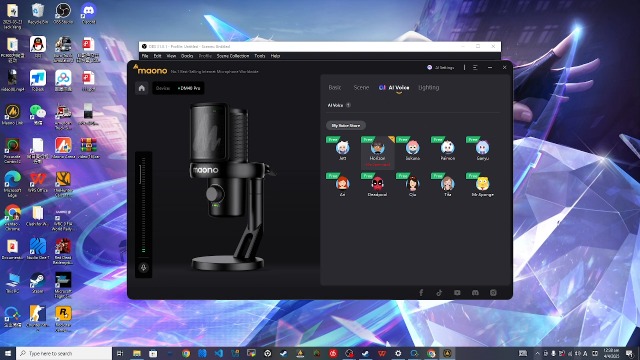Toggle the microphone mute icon below level meter

point(143,268)
